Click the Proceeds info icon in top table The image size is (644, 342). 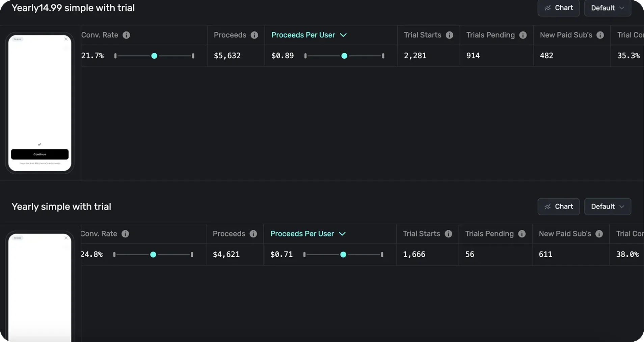pos(254,35)
